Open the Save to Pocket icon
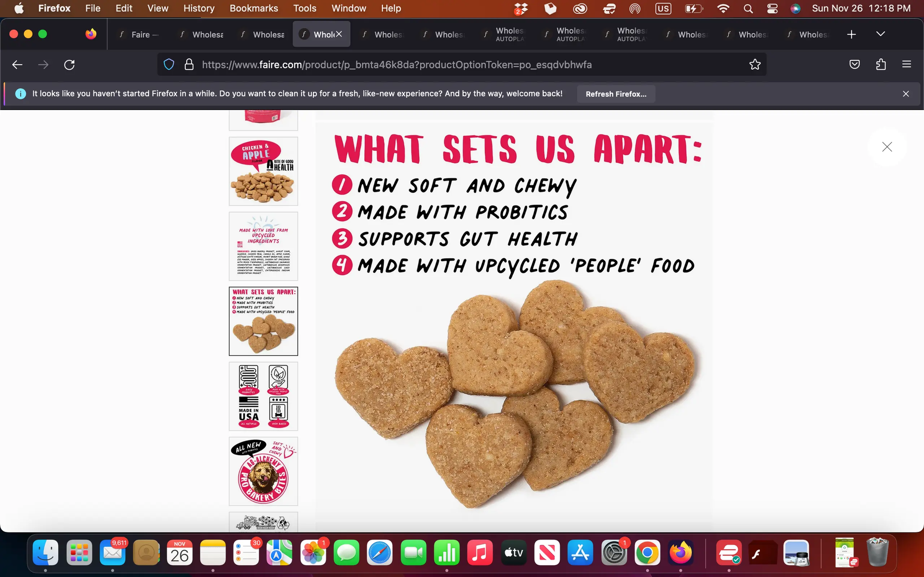 click(854, 65)
